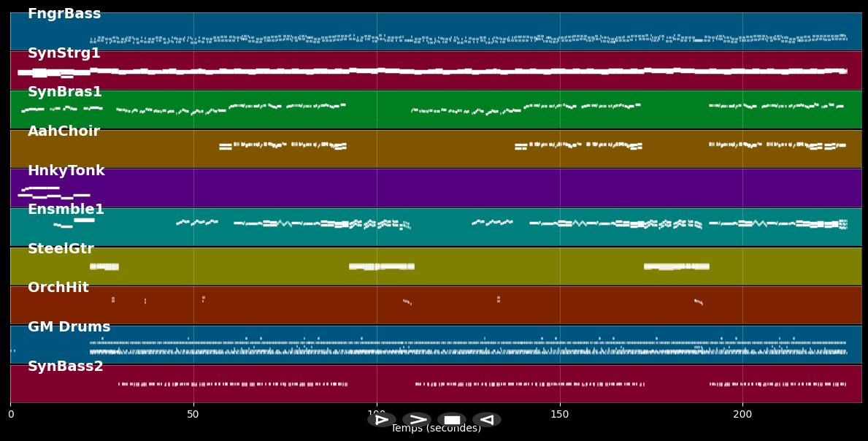Click the first note block in SteelGtr lane
This screenshot has width=868, height=441.
tap(104, 266)
